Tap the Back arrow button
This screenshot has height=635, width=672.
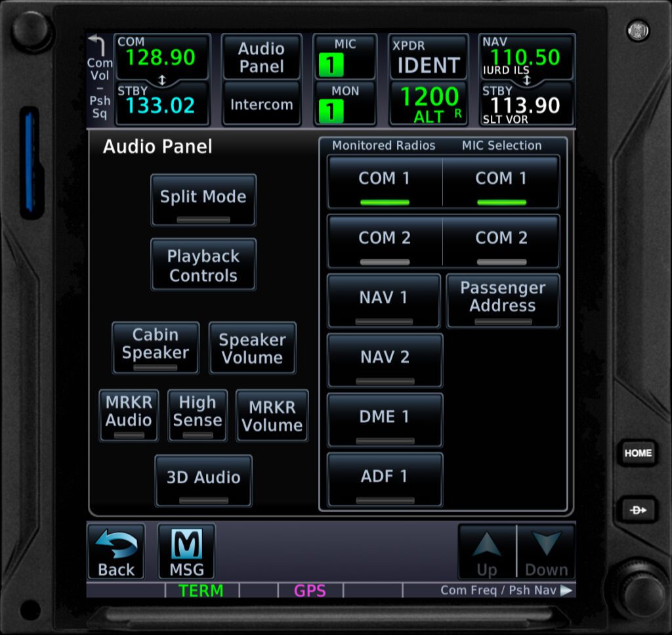(116, 552)
